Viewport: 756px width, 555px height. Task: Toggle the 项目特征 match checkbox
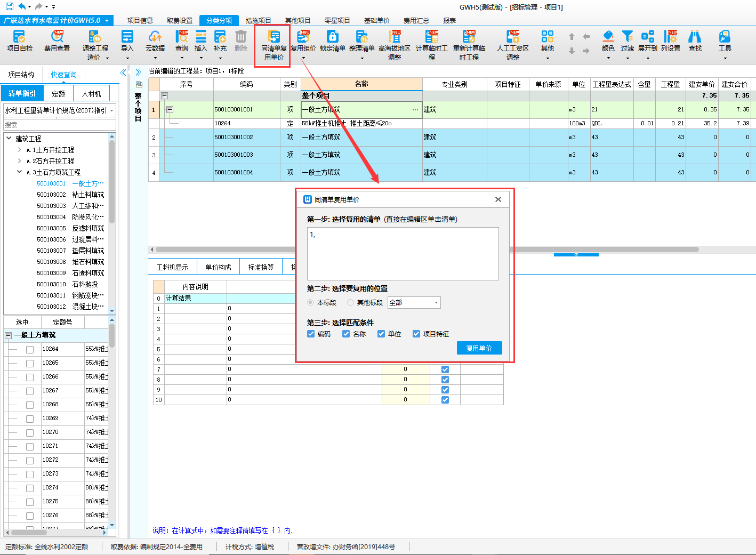[416, 334]
